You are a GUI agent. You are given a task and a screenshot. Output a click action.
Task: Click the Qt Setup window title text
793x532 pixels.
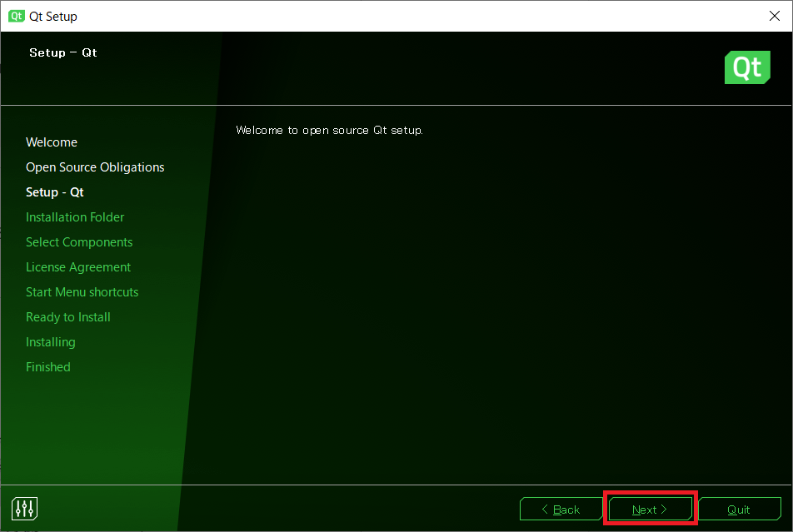(53, 16)
